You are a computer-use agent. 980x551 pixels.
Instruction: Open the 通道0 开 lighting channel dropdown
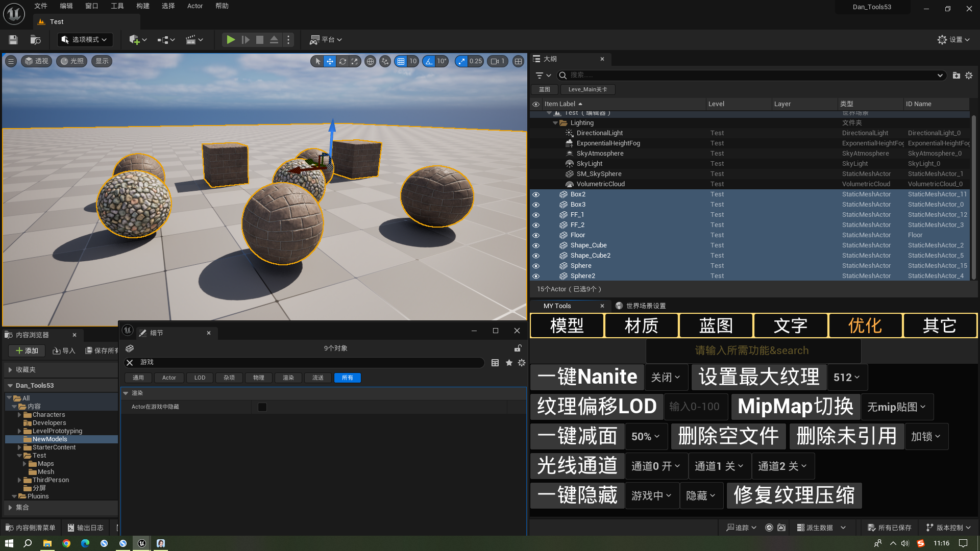[656, 466]
